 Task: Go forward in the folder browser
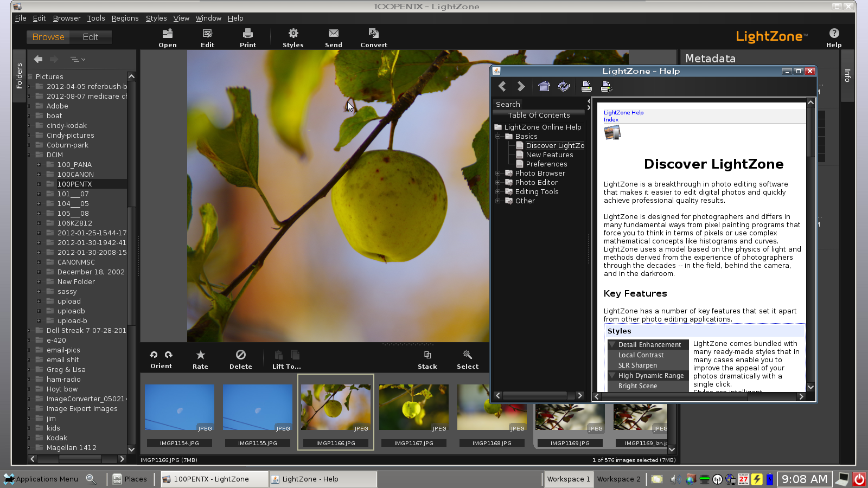pos(54,59)
